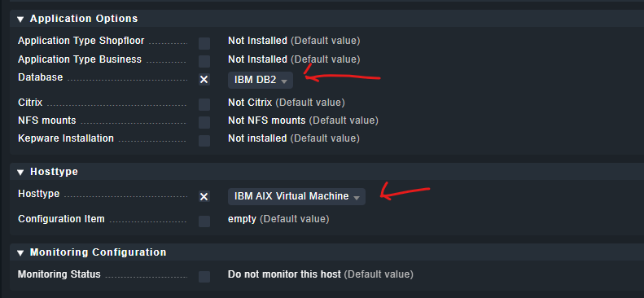Viewport: 644px width, 298px height.
Task: Click Kepware's 'Not installed' value text
Action: (x=257, y=138)
